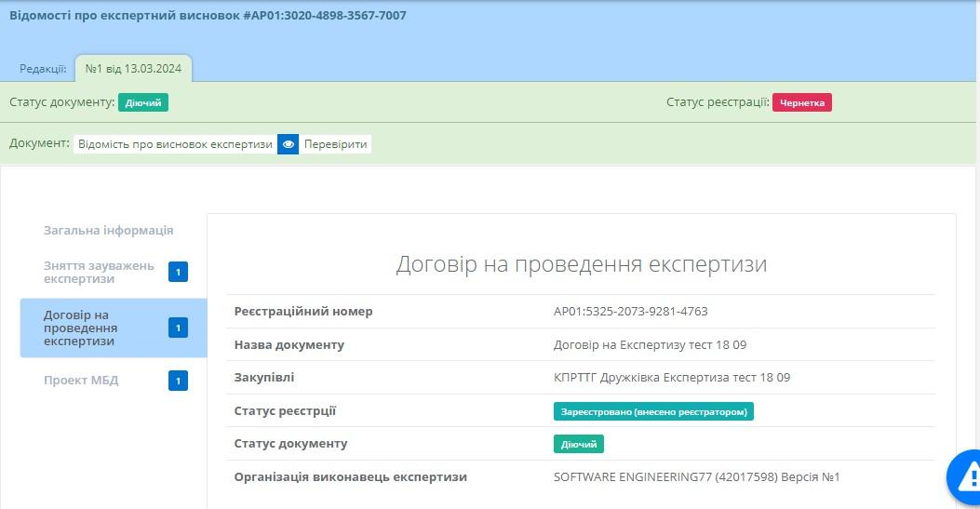Open the Загальна інформація section

[108, 231]
